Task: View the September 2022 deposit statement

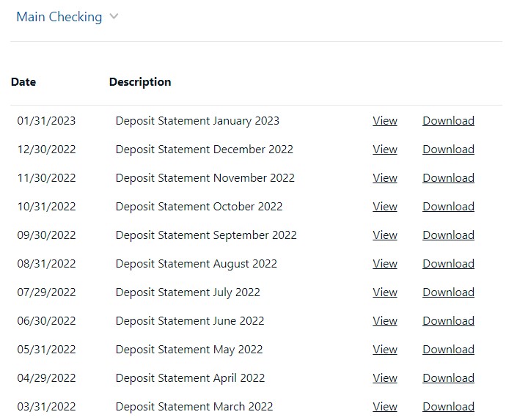Action: [385, 235]
